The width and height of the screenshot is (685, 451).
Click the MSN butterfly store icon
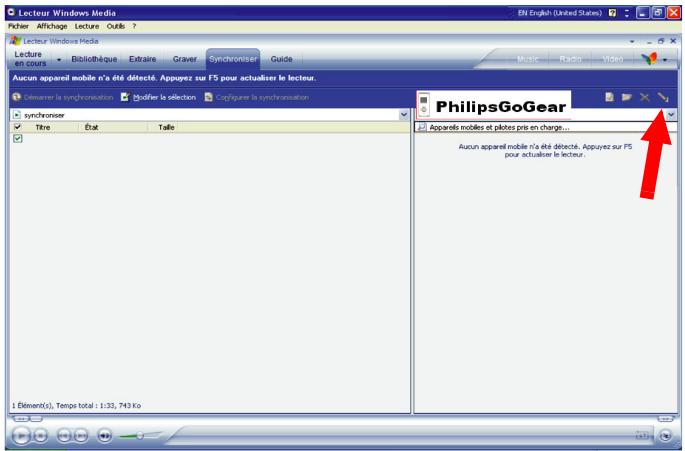tap(650, 59)
